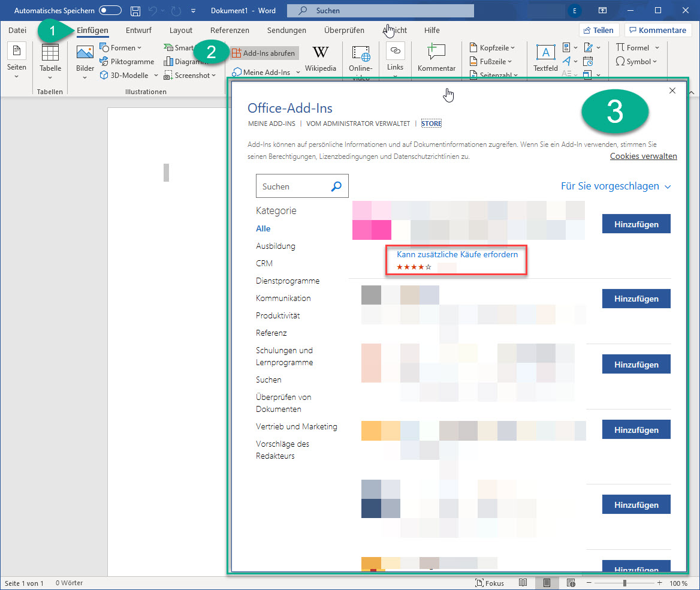Click the Suchen field in add-ins dialog
The image size is (700, 590).
(x=292, y=186)
